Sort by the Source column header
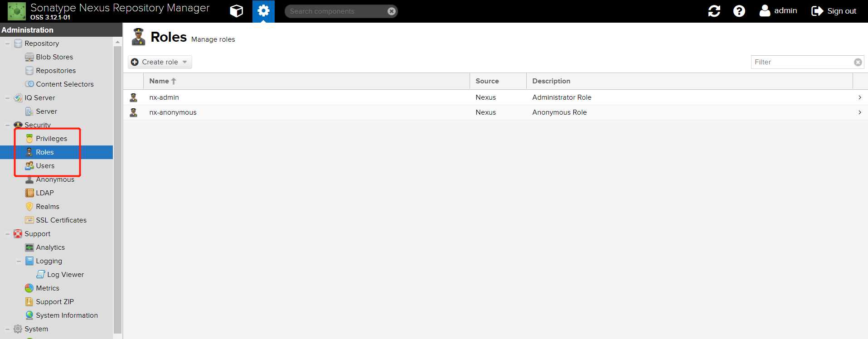 tap(498, 81)
